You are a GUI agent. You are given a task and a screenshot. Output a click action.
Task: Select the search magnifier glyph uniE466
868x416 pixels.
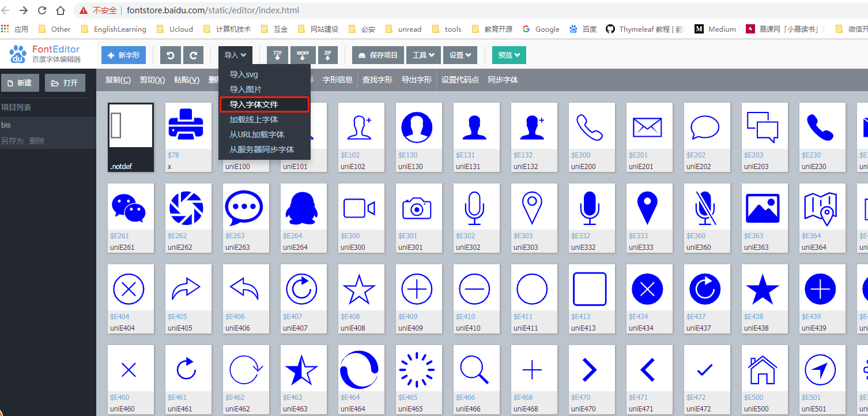coord(475,369)
